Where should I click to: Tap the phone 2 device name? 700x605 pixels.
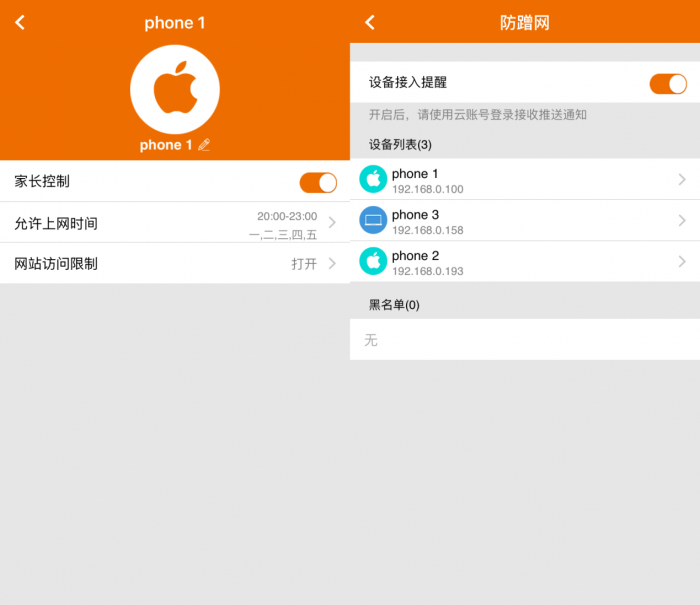coord(415,255)
